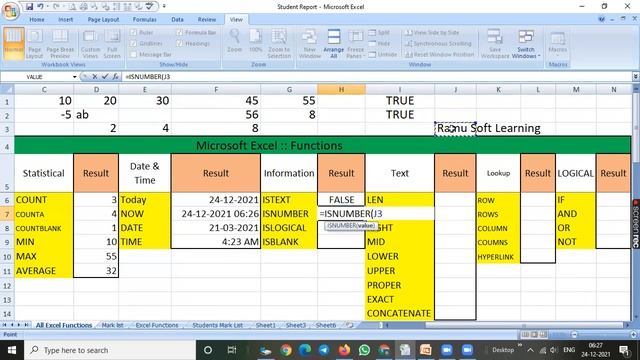Customize Quick Access Toolbar dropdown arrow
The width and height of the screenshot is (640, 360).
click(164, 7)
